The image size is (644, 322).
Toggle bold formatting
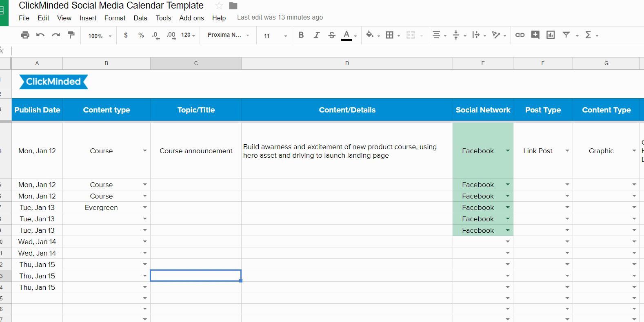click(x=301, y=35)
